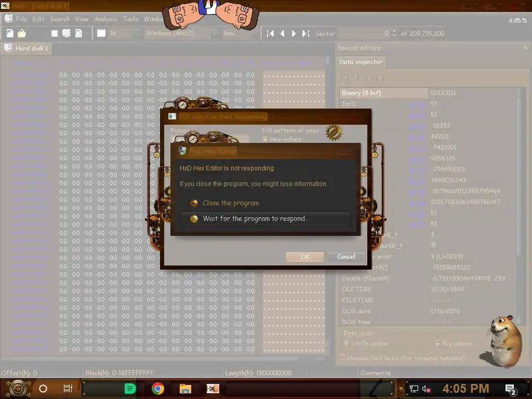This screenshot has width=532, height=399.
Task: Launch Google Chrome from taskbar
Action: coord(158,389)
